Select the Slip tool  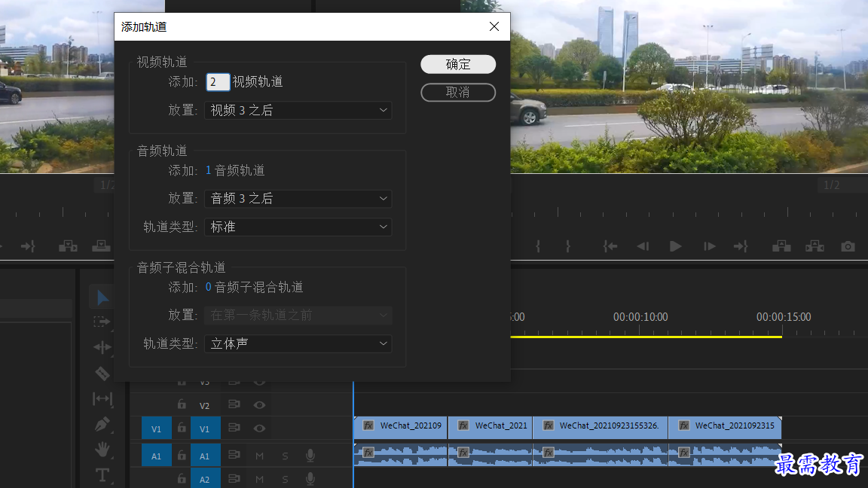(x=102, y=398)
